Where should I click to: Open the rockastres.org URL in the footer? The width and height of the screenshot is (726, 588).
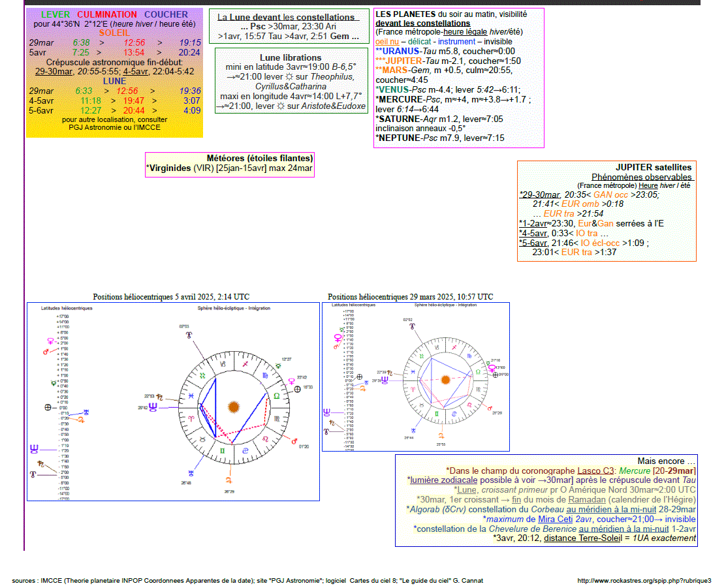[x=644, y=581]
